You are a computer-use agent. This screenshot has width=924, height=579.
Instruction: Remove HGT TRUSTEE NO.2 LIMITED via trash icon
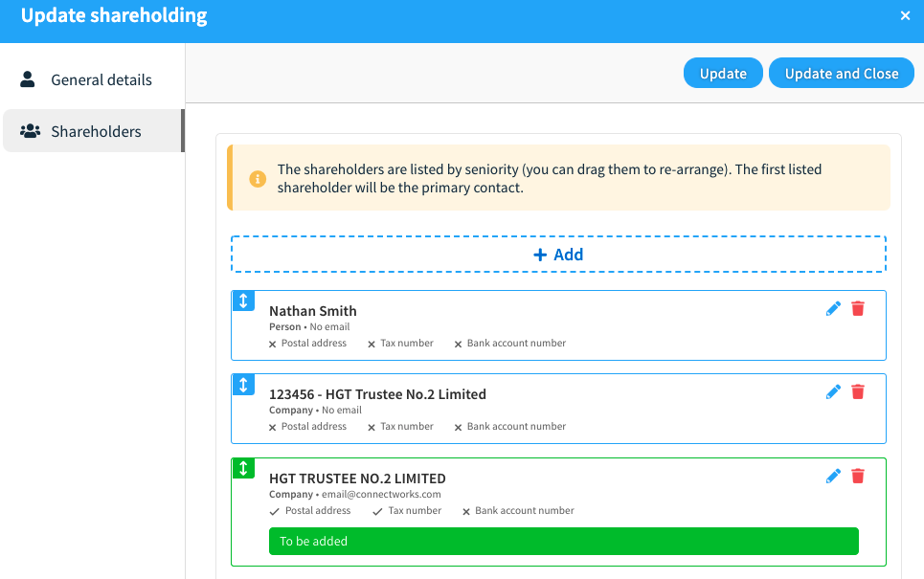tap(858, 476)
